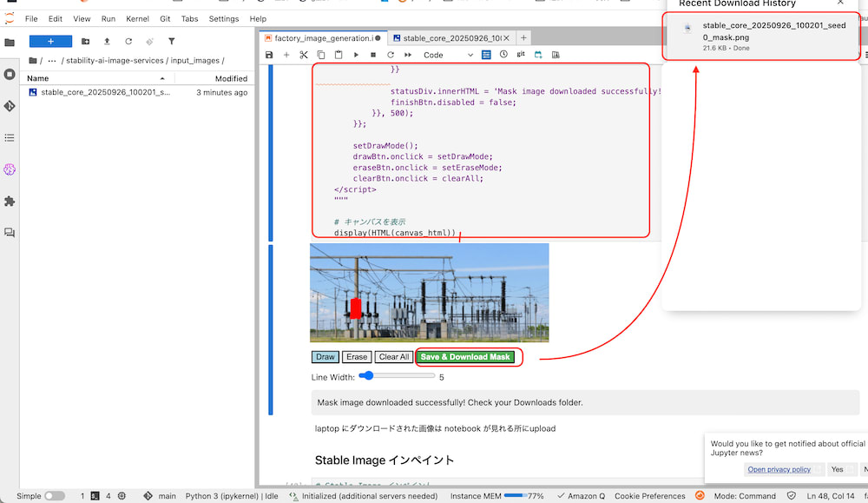Open the table of contents panel
This screenshot has width=868, height=503.
point(10,137)
